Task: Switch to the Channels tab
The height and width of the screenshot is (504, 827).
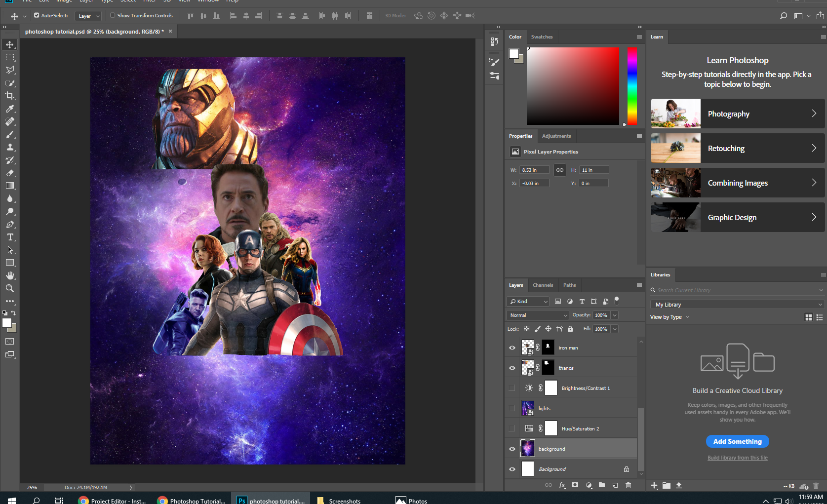Action: (543, 285)
